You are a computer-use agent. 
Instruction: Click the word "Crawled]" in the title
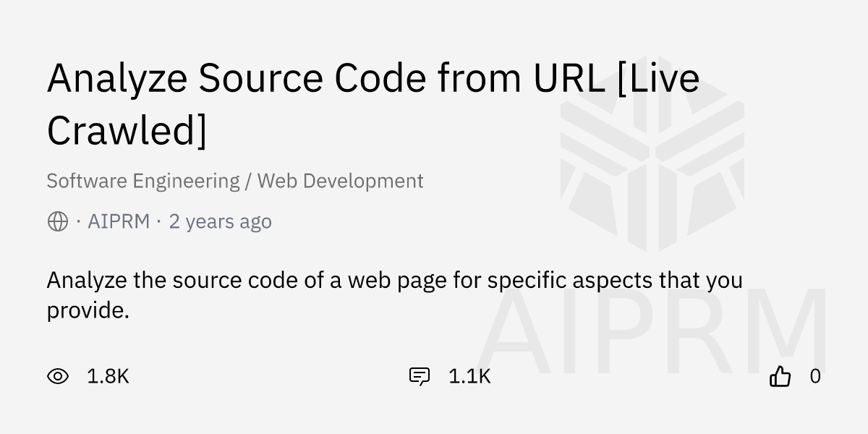pyautogui.click(x=127, y=131)
